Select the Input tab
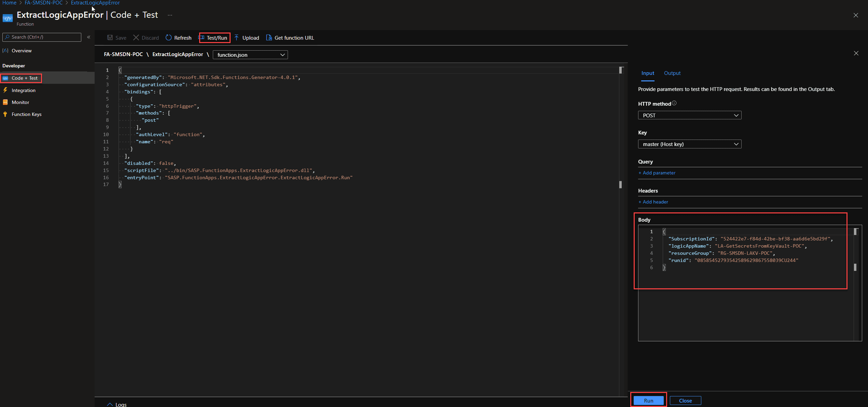 click(647, 73)
